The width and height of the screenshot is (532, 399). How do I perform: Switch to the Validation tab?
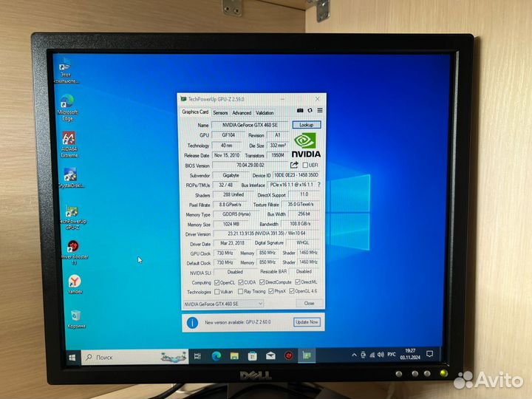point(265,112)
